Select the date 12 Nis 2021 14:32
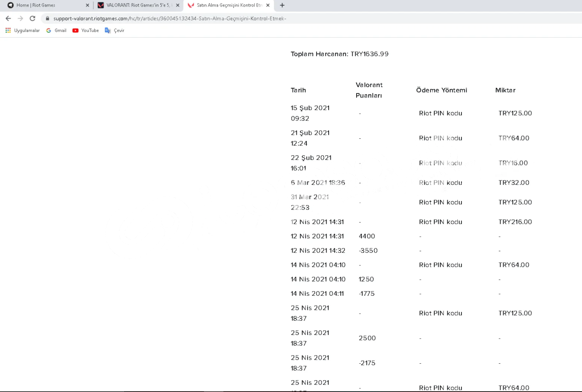The width and height of the screenshot is (582, 392). click(318, 251)
